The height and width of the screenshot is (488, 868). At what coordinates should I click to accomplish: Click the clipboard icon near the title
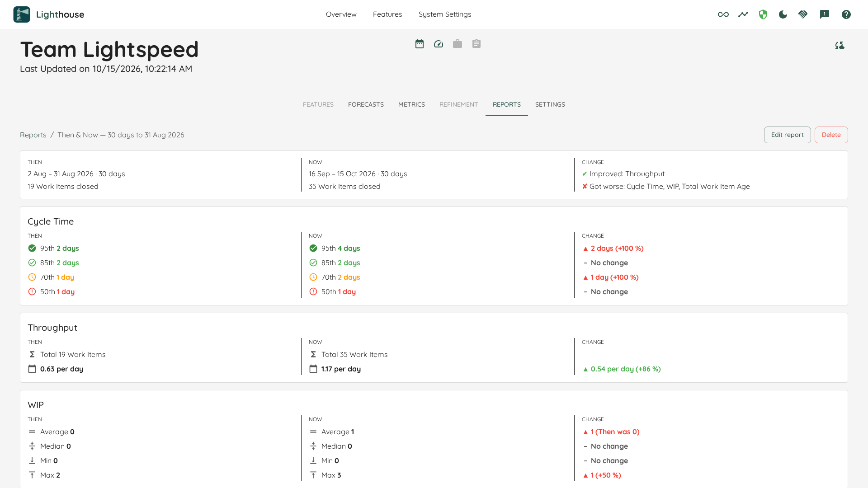[476, 44]
